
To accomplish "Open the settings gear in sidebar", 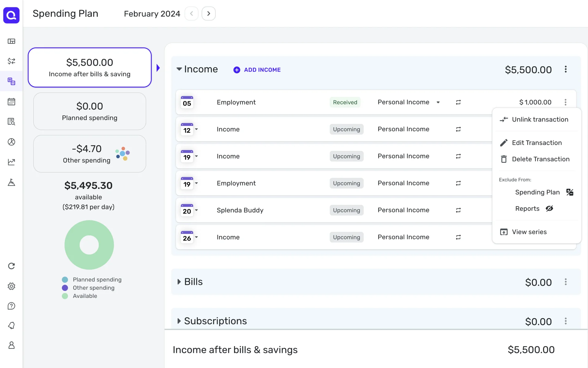I will click(11, 286).
